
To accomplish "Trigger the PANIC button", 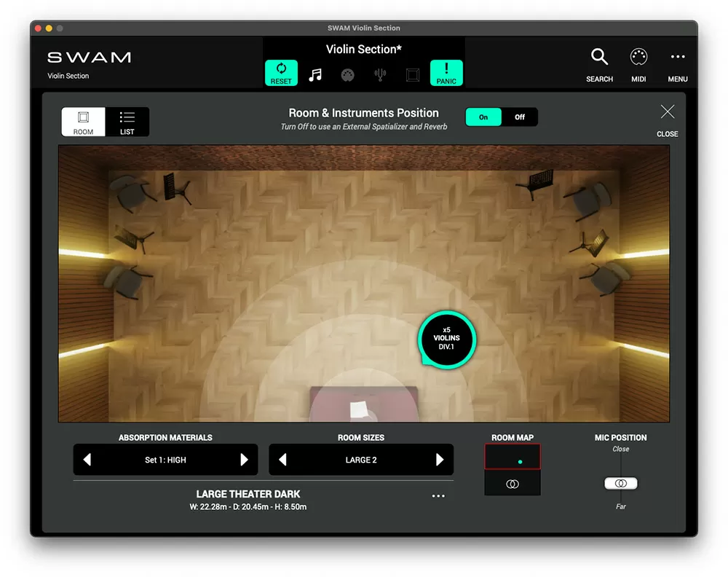I will (x=446, y=72).
